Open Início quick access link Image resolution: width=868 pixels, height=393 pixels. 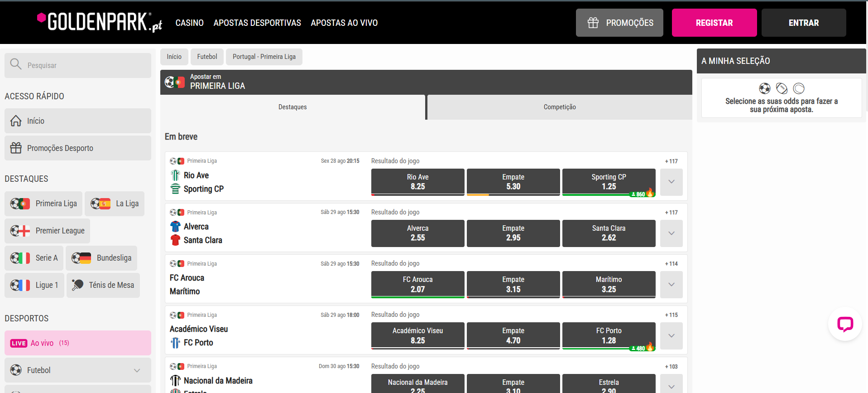78,121
